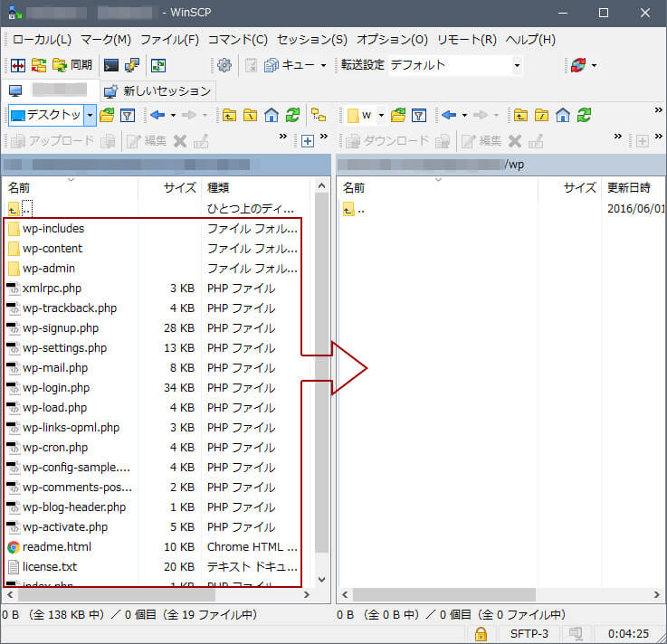Select the wp-admin folder
This screenshot has height=644, width=667.
pyautogui.click(x=49, y=269)
